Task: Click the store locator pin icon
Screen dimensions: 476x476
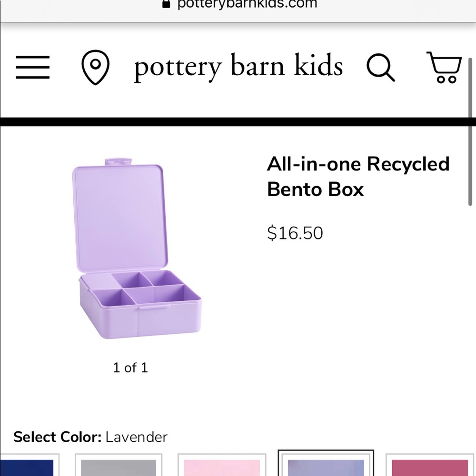Action: tap(96, 68)
